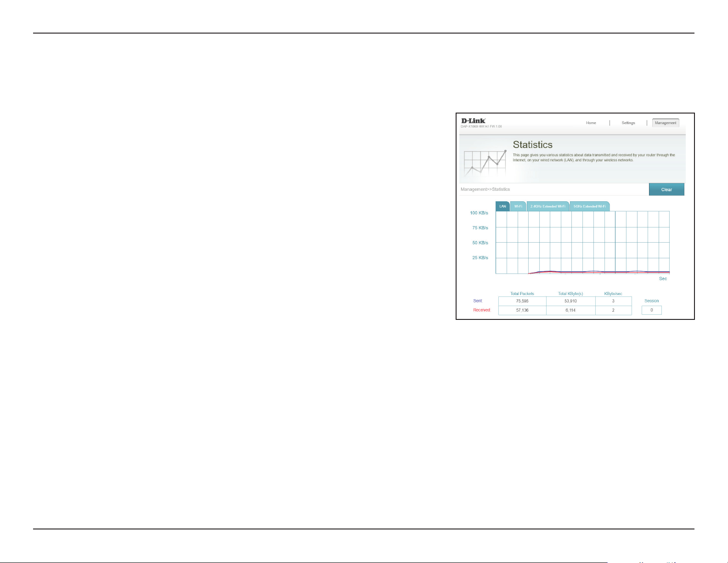Click the Sent row label

[478, 301]
